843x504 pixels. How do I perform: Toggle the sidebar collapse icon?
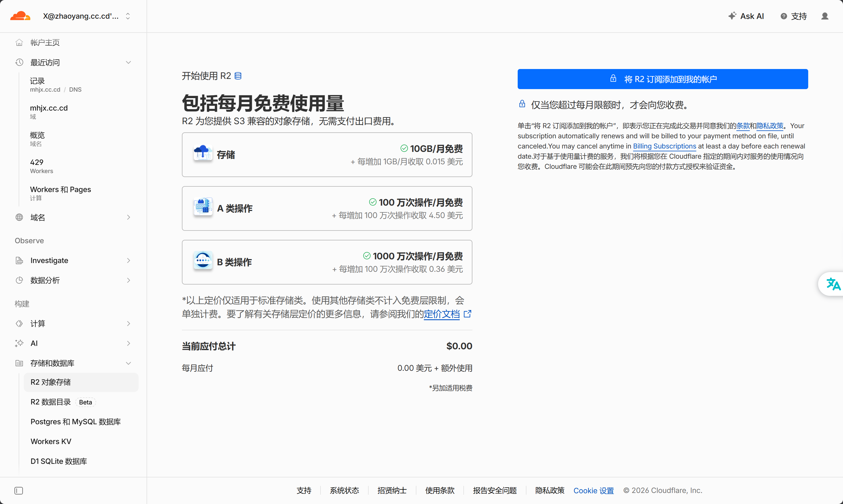coord(19,491)
